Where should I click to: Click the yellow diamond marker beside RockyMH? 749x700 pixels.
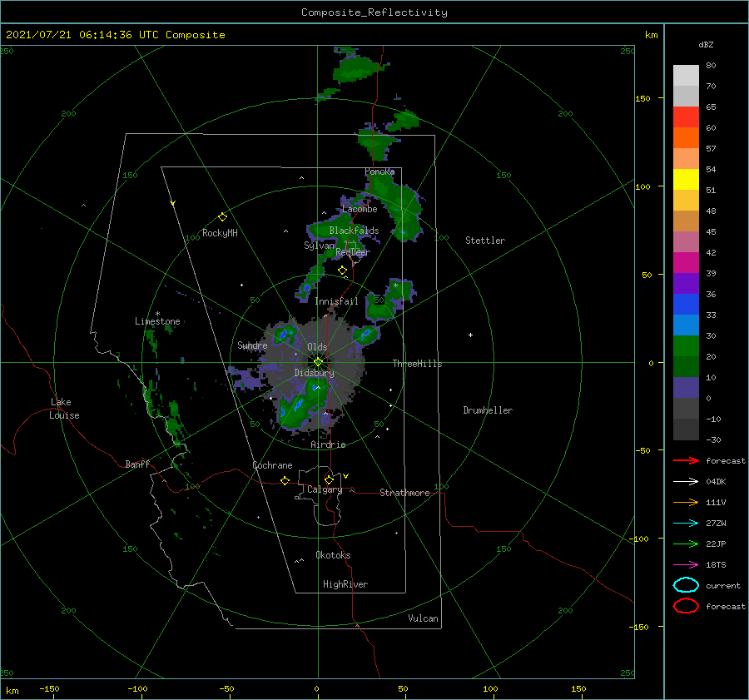pyautogui.click(x=222, y=217)
